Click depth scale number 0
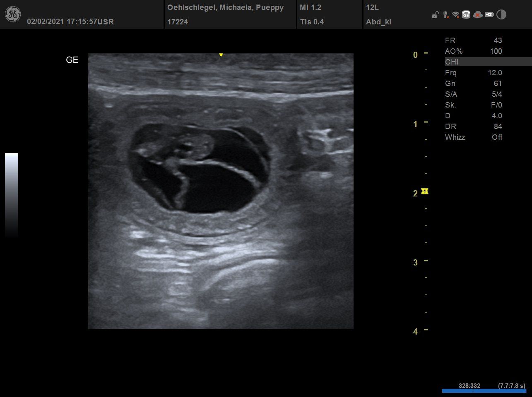 point(415,55)
